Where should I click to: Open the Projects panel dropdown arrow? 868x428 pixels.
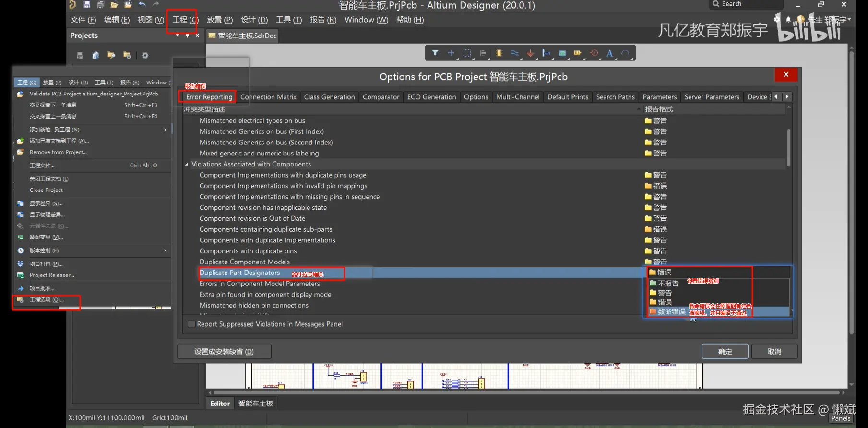[x=178, y=36]
